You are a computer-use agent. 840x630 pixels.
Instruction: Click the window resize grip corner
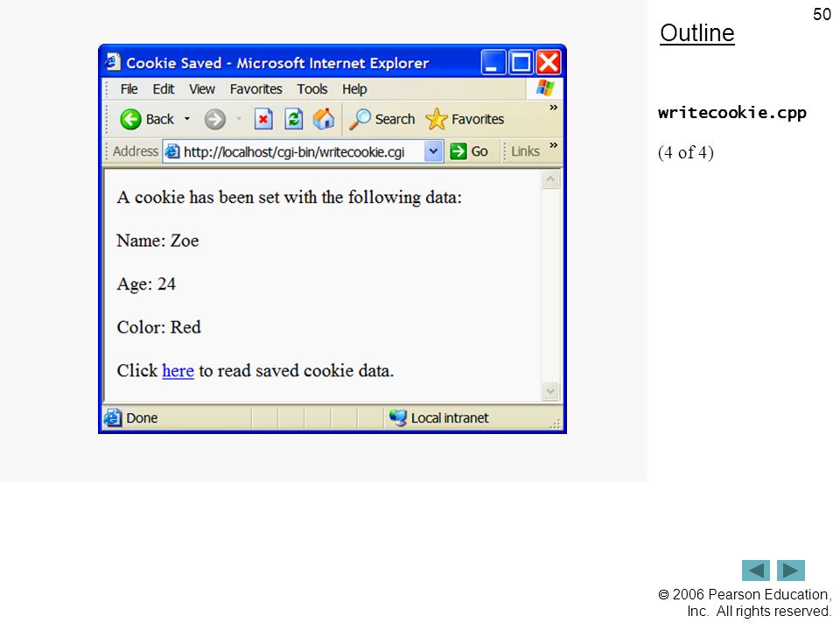point(555,423)
